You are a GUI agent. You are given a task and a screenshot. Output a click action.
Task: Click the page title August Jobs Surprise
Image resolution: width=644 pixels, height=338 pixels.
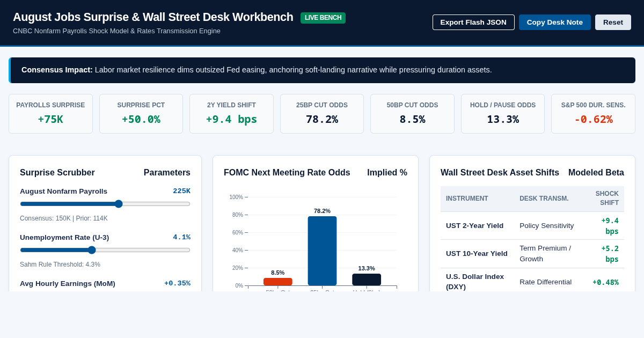pos(153,17)
